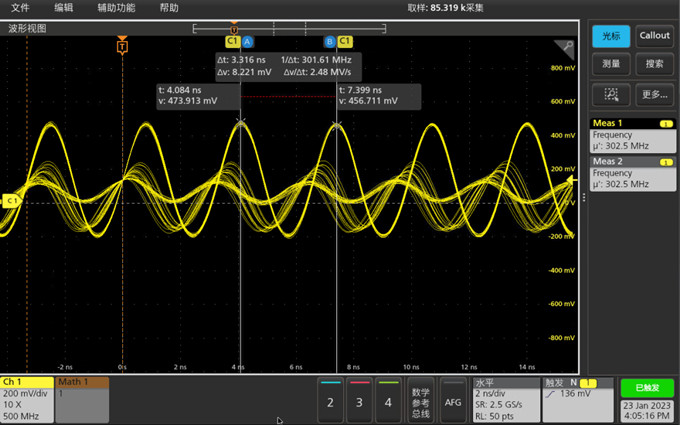The image size is (680, 425).
Task: Open the Meas 2 frequency badge
Action: click(x=632, y=173)
